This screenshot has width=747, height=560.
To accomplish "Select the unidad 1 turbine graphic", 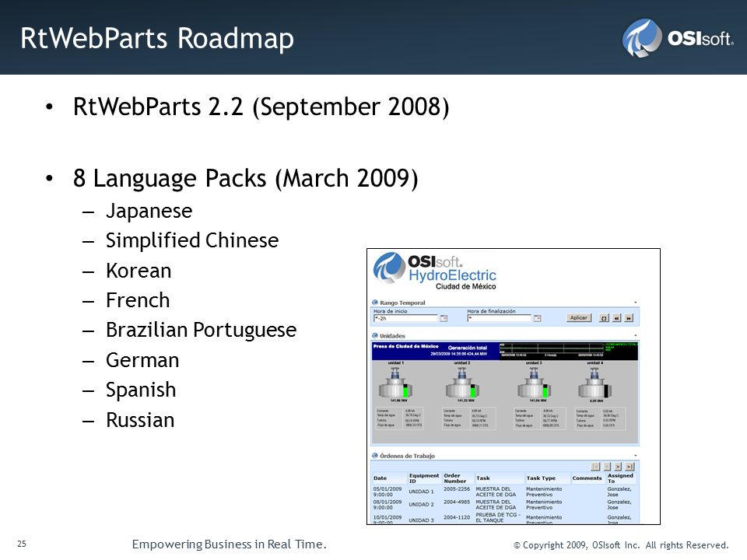I will point(395,383).
